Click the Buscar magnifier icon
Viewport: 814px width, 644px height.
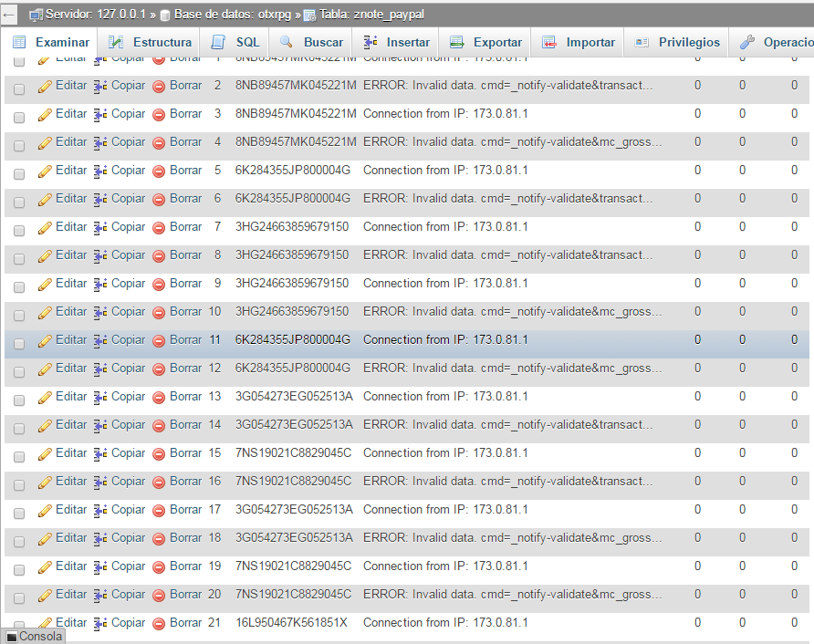point(286,42)
